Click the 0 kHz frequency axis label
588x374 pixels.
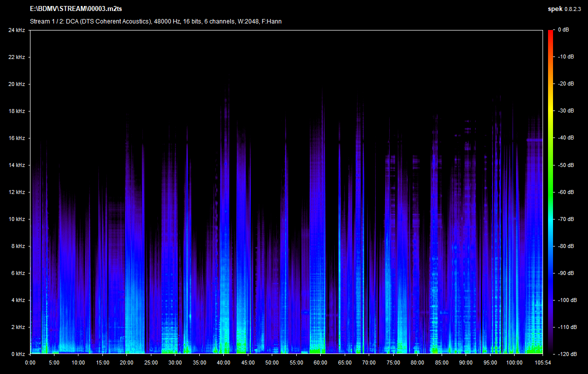(x=18, y=354)
